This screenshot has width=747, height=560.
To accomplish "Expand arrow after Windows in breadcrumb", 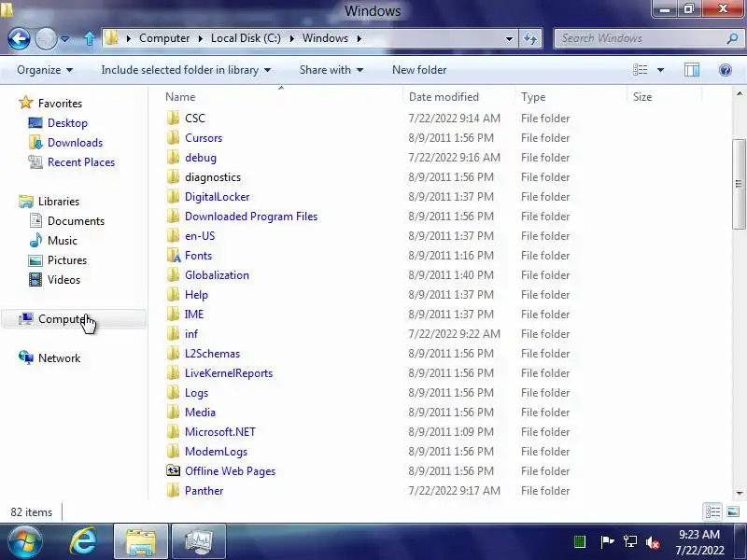I will pos(359,38).
